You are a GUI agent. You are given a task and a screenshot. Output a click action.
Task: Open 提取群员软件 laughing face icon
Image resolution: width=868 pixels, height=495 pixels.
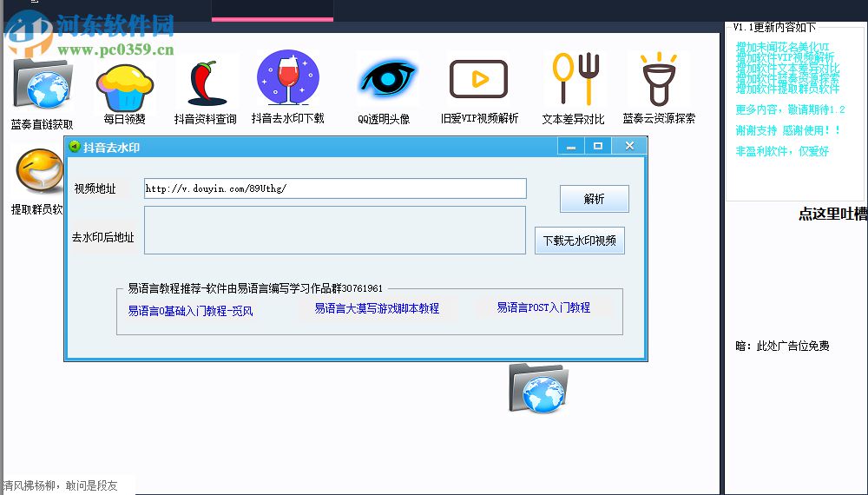click(39, 170)
